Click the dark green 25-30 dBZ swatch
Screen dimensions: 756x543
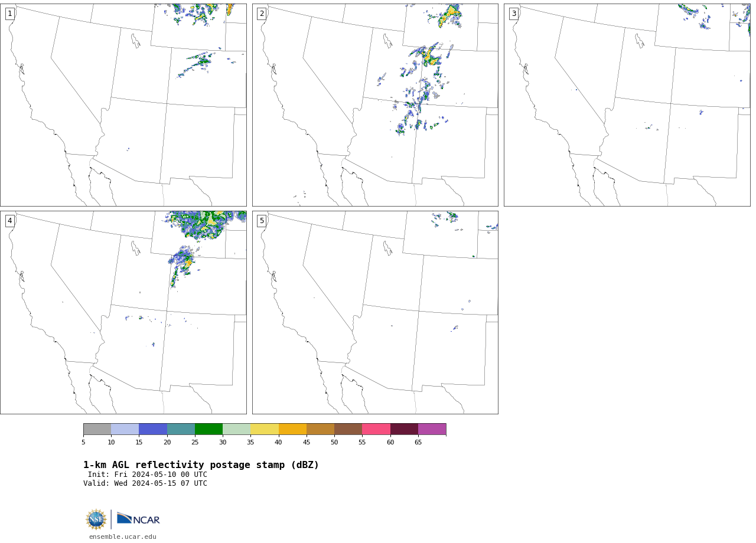pos(208,429)
